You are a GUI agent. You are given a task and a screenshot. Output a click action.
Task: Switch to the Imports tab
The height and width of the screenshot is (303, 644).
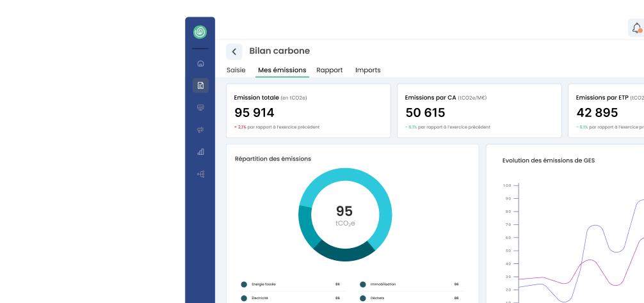pos(367,70)
